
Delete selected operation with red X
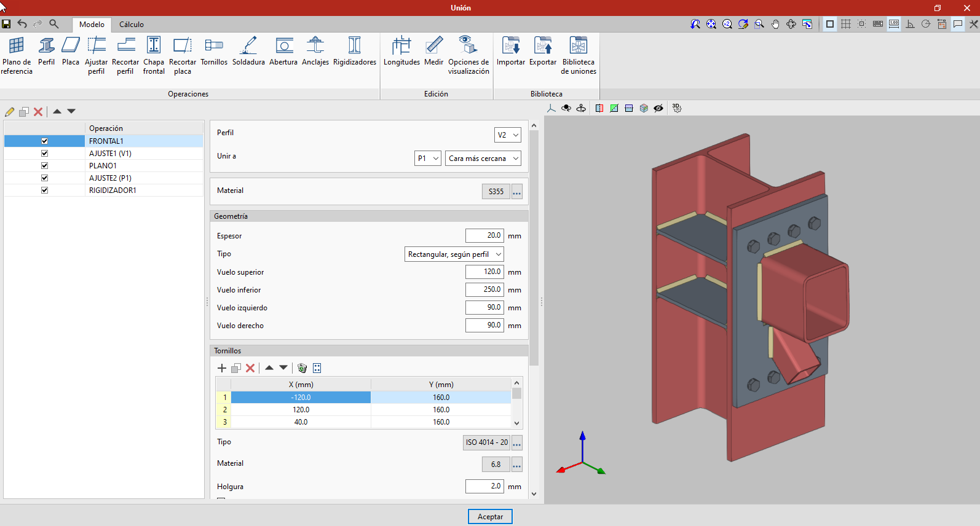pyautogui.click(x=38, y=111)
